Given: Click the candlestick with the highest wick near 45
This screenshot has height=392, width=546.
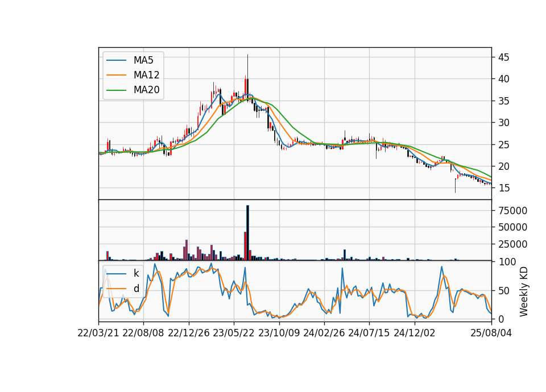Looking at the screenshot, I should point(247,78).
